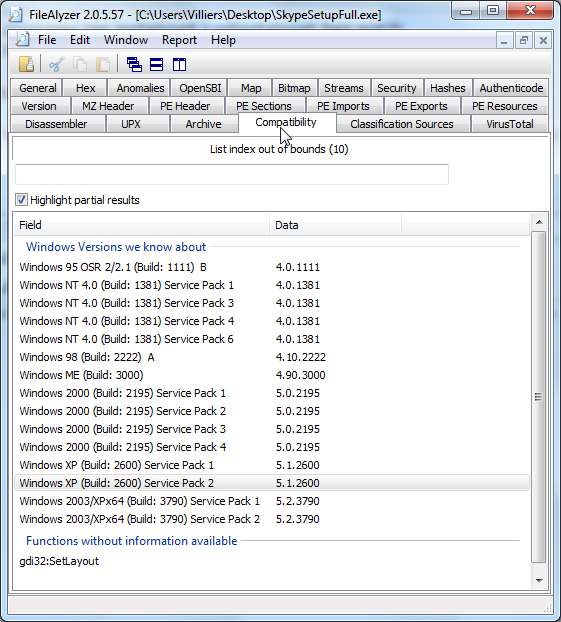Minimize the inner document window

click(504, 40)
